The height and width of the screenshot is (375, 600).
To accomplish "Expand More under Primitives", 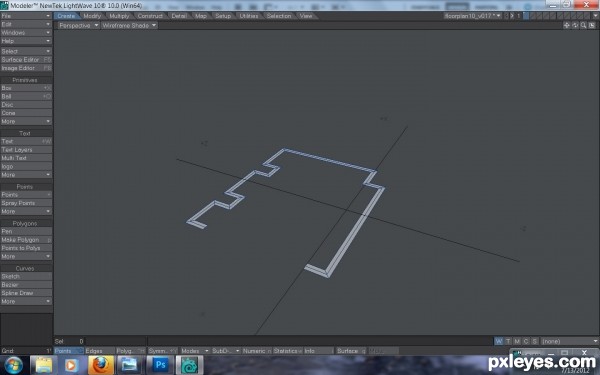I will pos(26,121).
